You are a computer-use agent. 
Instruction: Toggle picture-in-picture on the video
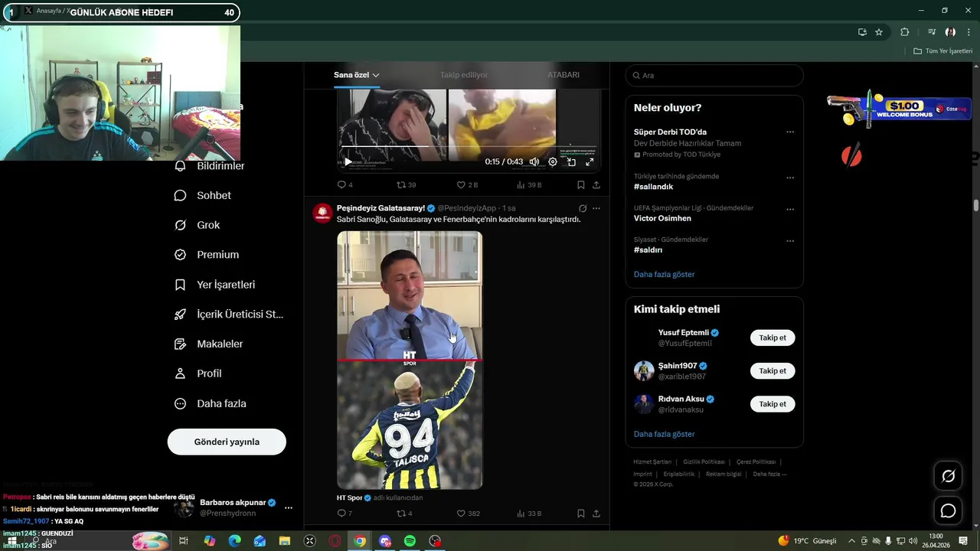click(571, 161)
